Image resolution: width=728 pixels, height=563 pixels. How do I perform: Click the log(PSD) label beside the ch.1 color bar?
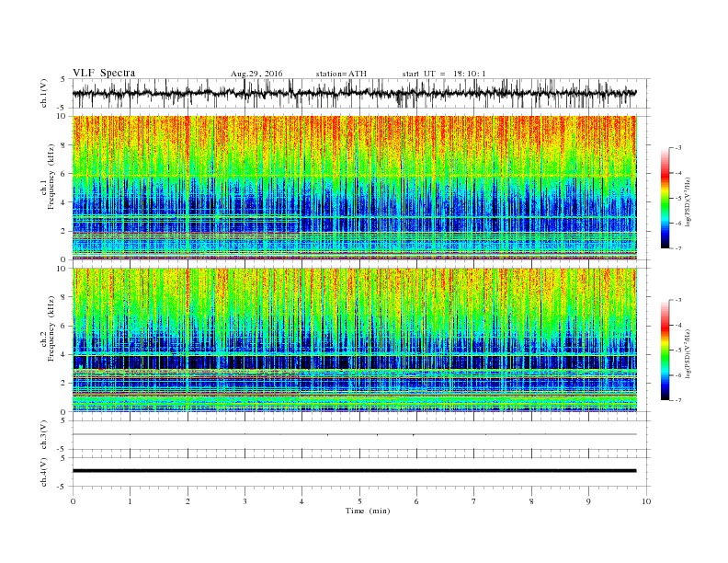pyautogui.click(x=688, y=201)
